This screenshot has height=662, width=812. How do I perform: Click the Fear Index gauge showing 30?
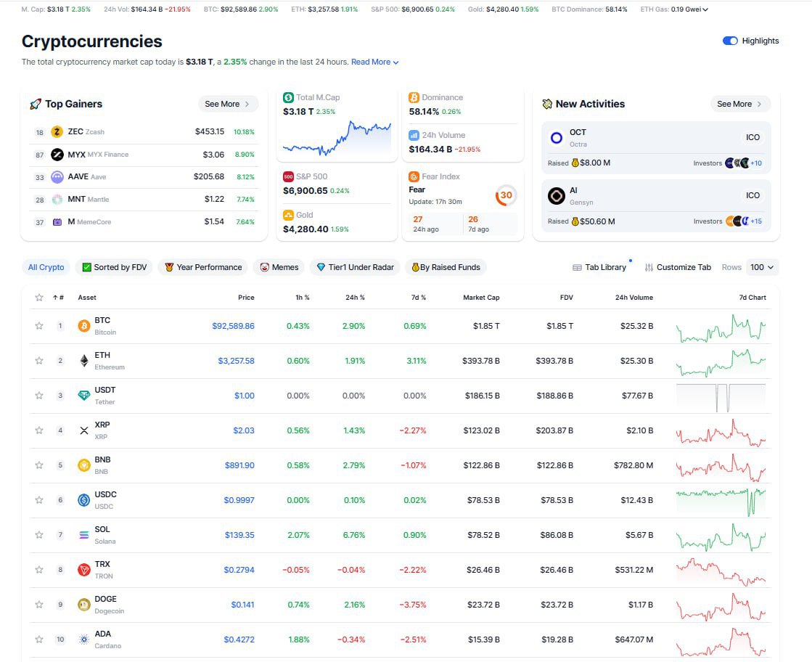[506, 195]
